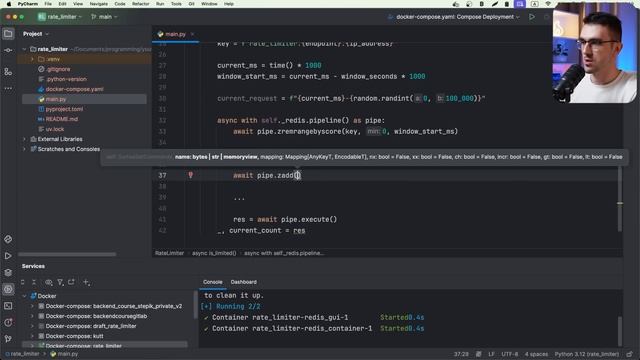Switch to the Dashboard tab
Viewport: 640px width, 360px height.
click(244, 282)
